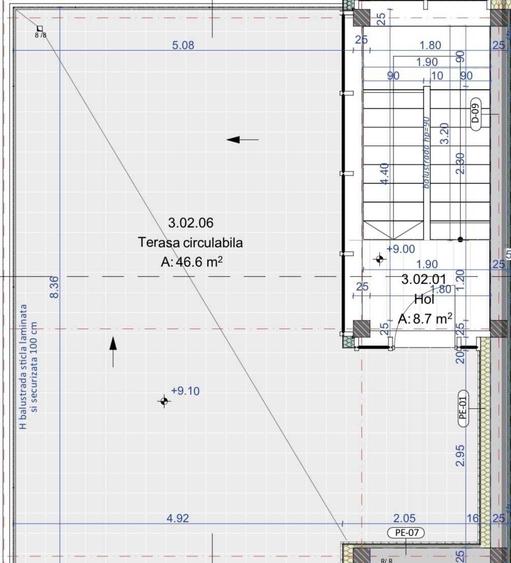Click the level marker symbol beside +9.10
This screenshot has height=563, width=511.
[164, 401]
